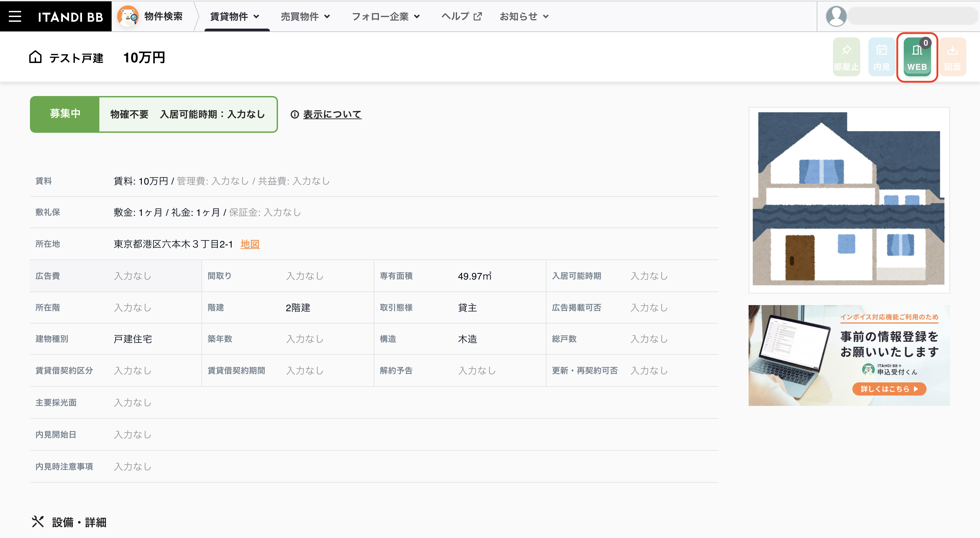This screenshot has height=538, width=980.
Task: Open 物件検索 property search
Action: 163,16
